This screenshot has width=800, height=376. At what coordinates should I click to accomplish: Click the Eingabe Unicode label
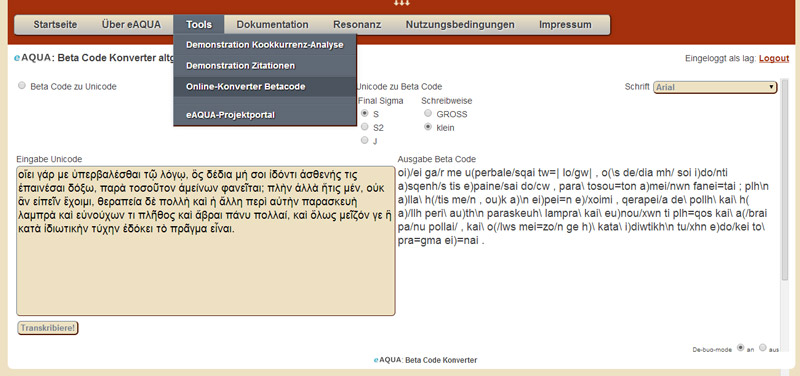click(x=49, y=159)
